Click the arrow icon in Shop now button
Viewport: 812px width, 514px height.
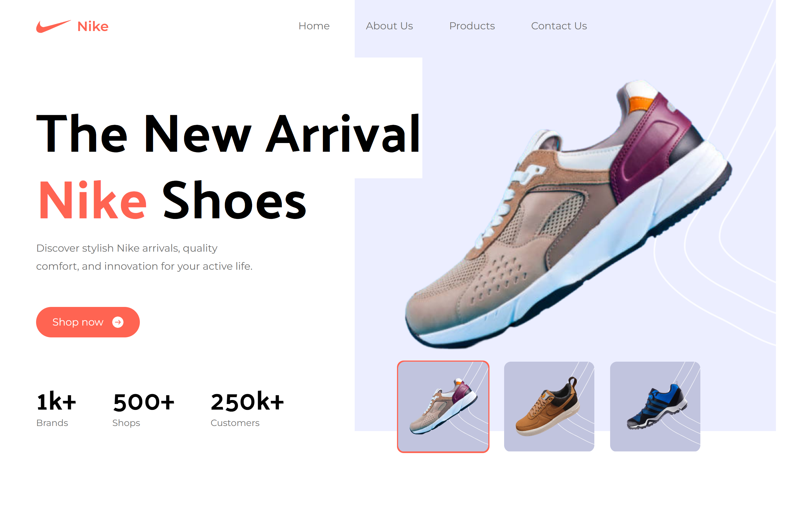(118, 322)
